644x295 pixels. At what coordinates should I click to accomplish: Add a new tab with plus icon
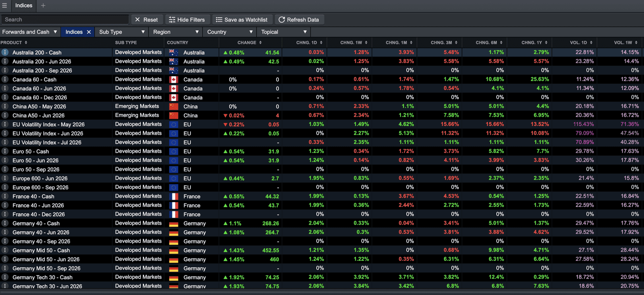coord(43,6)
